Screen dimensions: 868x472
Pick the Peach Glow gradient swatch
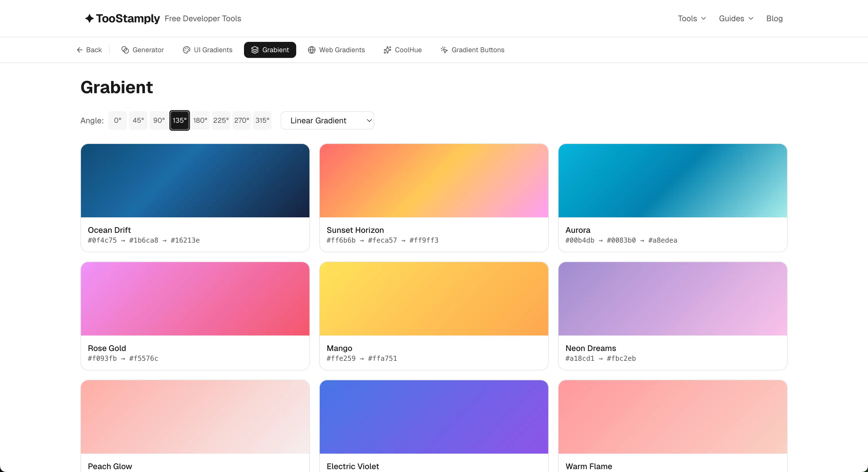tap(195, 417)
